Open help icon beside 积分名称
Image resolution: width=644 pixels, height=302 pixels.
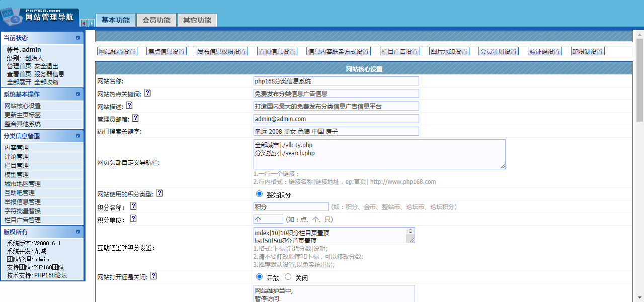point(133,206)
